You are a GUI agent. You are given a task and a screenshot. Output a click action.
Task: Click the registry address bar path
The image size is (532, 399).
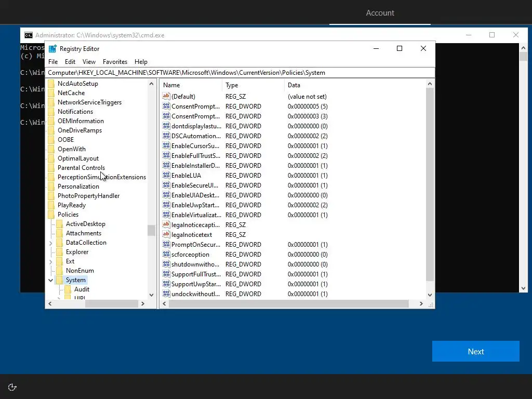coord(240,73)
